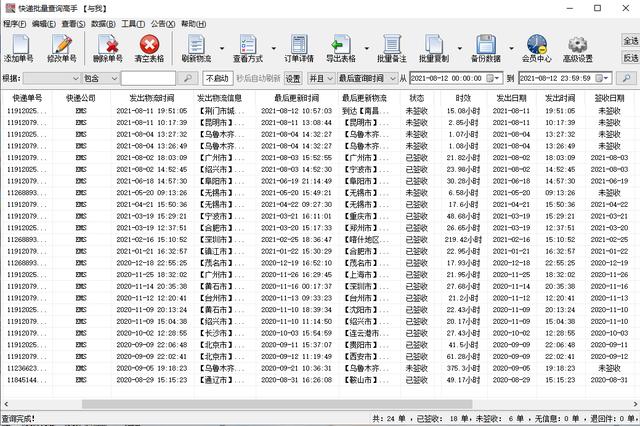This screenshot has height=426, width=640.
Task: Open the 数据(B) menu
Action: click(103, 24)
